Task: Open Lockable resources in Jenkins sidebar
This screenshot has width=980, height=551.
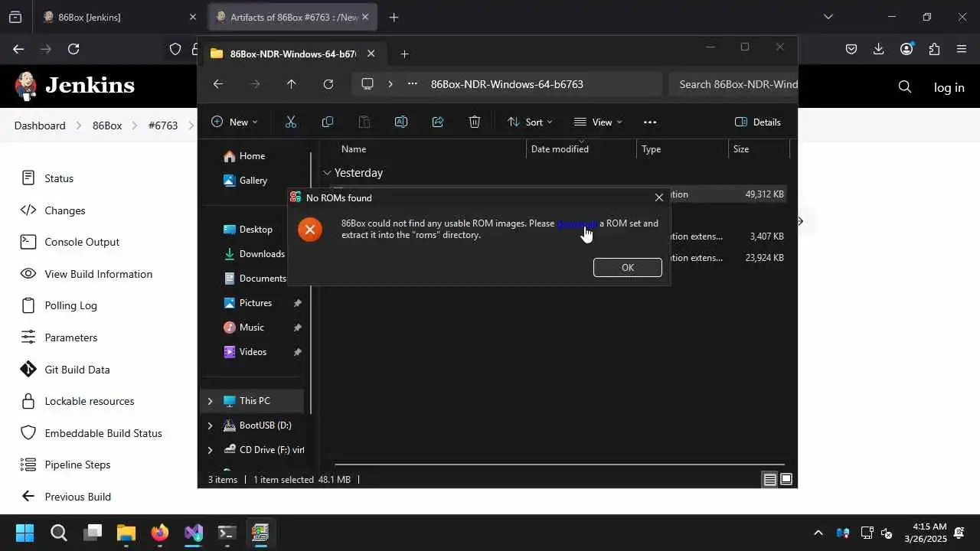Action: coord(89,401)
